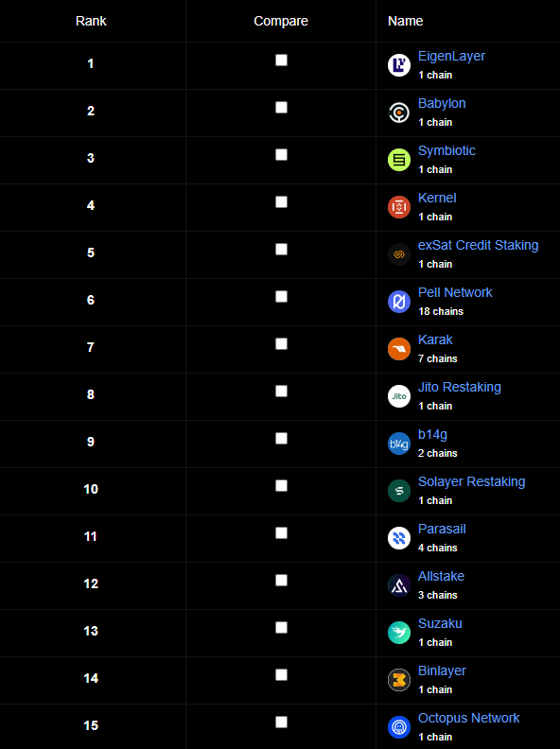This screenshot has height=749, width=560.
Task: Enable compare checkbox for Octopus Network
Action: point(282,723)
